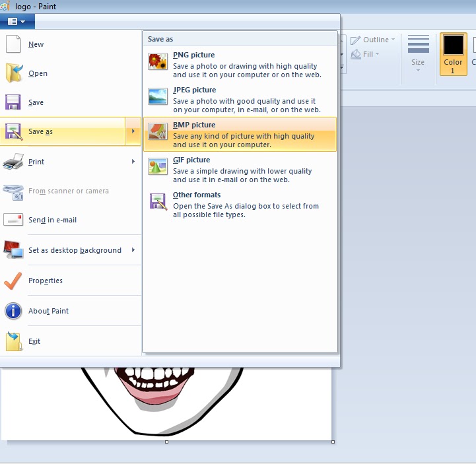Image resolution: width=476 pixels, height=464 pixels.
Task: Expand the Save as submenu arrow
Action: (x=133, y=131)
